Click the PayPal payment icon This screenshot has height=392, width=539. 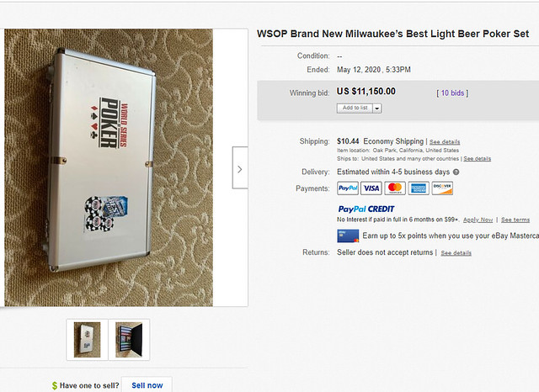348,188
